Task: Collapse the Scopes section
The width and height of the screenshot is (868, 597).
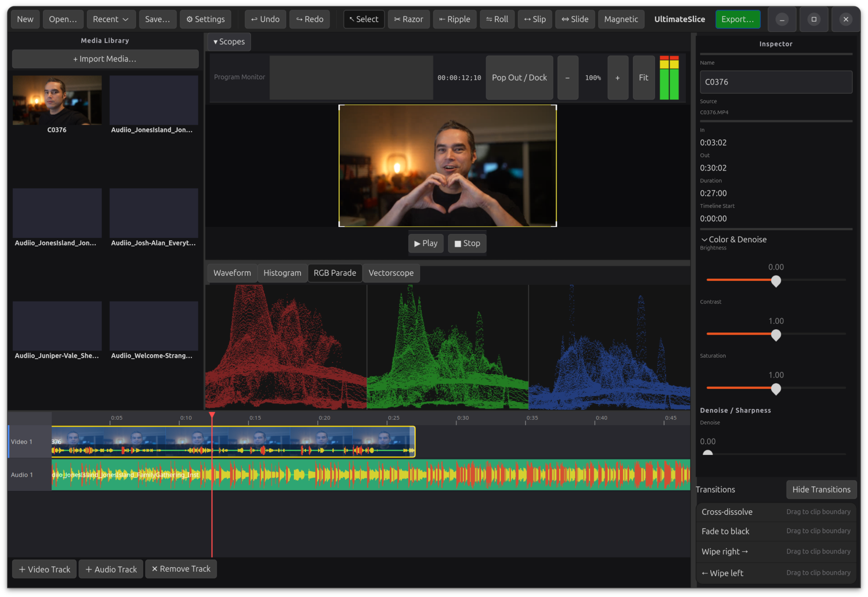Action: (x=229, y=42)
